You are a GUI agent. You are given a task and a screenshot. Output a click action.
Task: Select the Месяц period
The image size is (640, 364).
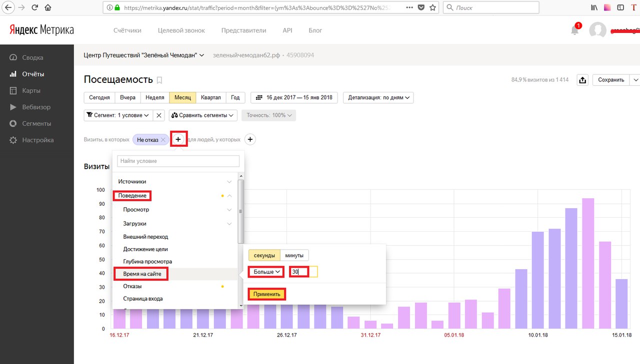[182, 97]
